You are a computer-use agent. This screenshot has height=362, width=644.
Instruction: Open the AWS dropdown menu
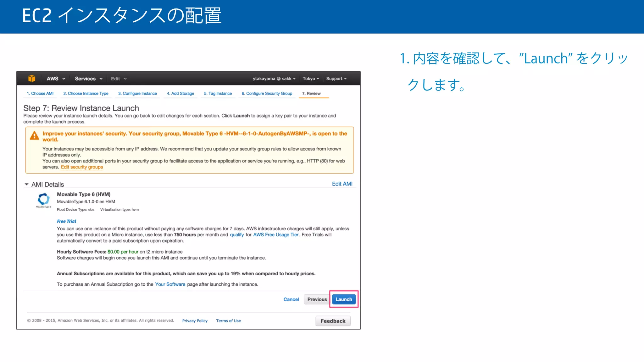56,79
